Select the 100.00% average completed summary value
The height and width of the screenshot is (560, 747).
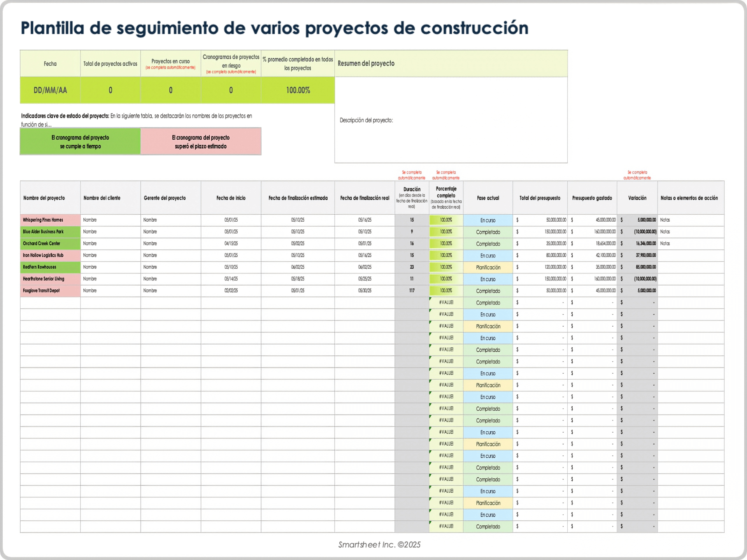(x=298, y=90)
